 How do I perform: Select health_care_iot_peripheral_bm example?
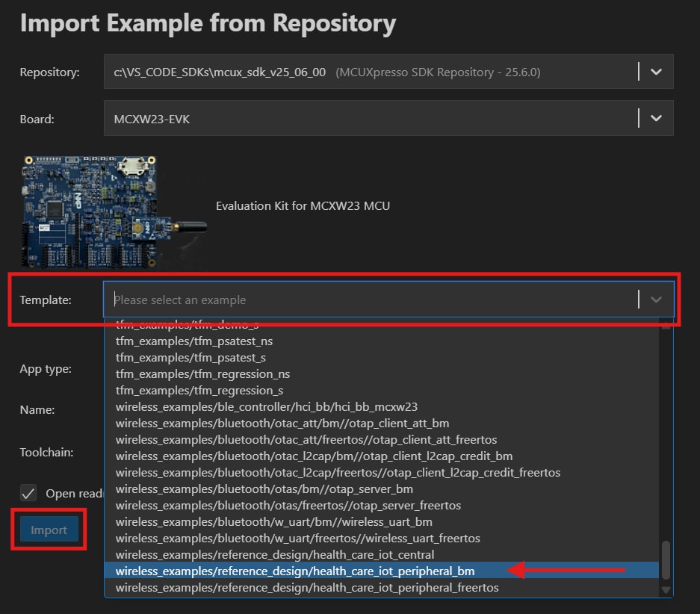click(295, 571)
